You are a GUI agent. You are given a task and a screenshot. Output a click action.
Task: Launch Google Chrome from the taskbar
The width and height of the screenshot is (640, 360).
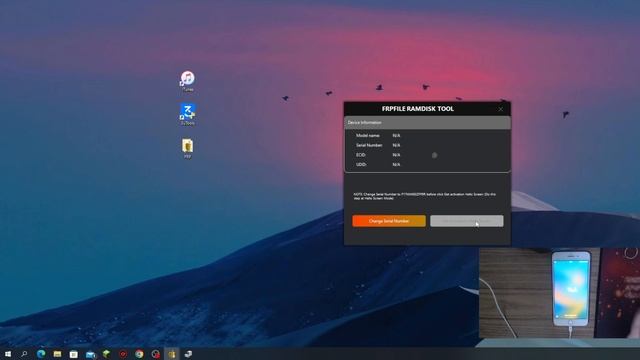(139, 354)
